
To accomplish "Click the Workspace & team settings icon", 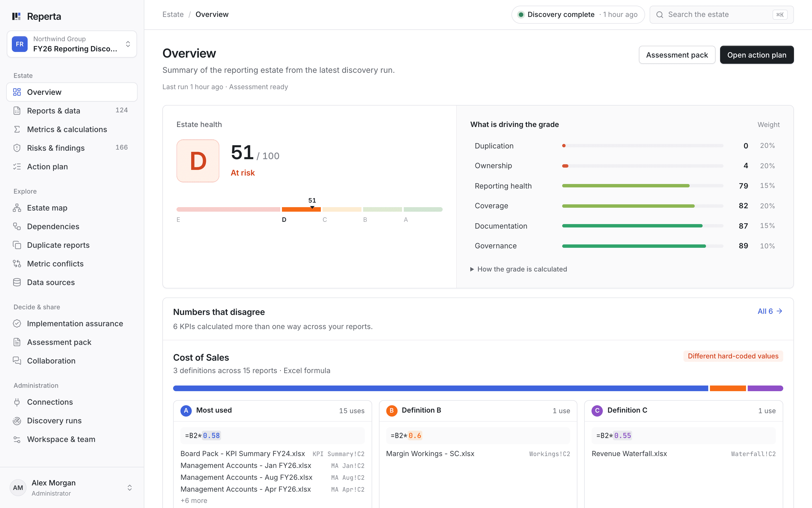I will [x=17, y=439].
